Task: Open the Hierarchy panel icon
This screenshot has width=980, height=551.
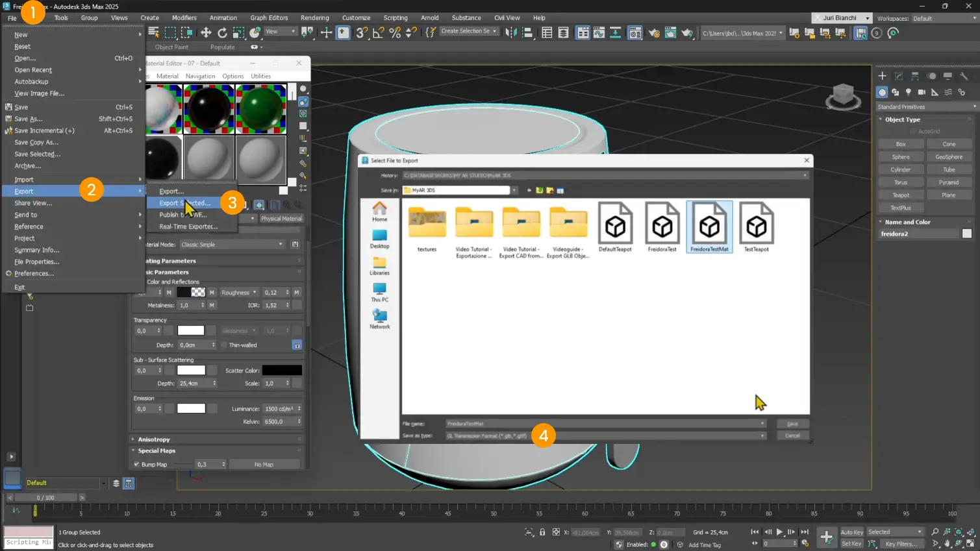Action: click(915, 76)
